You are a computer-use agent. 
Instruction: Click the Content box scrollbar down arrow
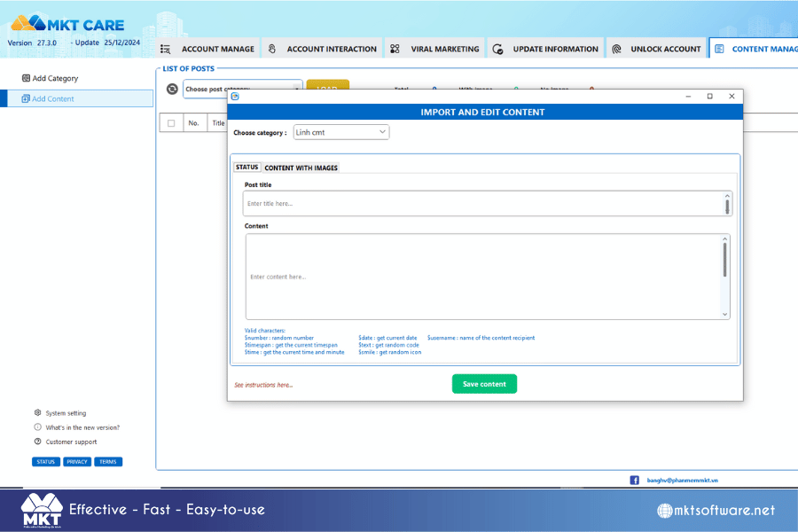(724, 314)
